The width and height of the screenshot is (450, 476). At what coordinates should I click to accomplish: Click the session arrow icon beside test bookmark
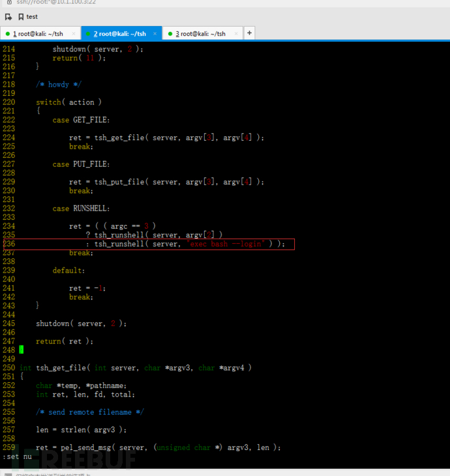(x=8, y=17)
